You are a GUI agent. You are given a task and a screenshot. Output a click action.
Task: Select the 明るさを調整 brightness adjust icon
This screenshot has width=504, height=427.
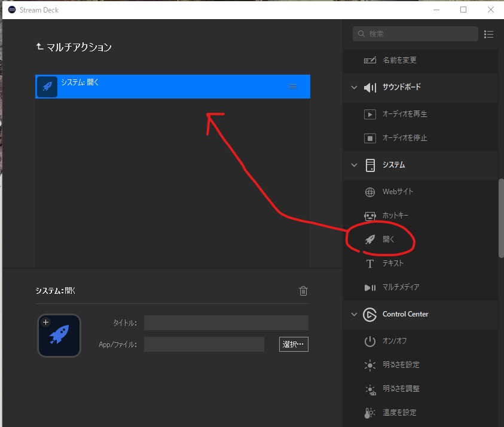370,389
